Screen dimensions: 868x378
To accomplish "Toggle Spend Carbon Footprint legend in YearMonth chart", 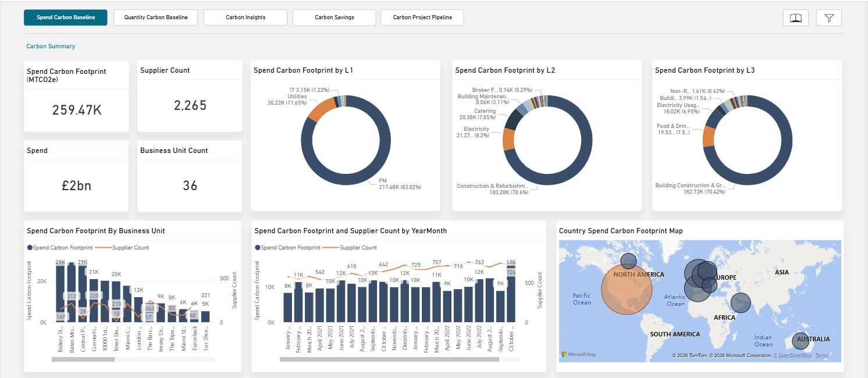I will pyautogui.click(x=287, y=248).
